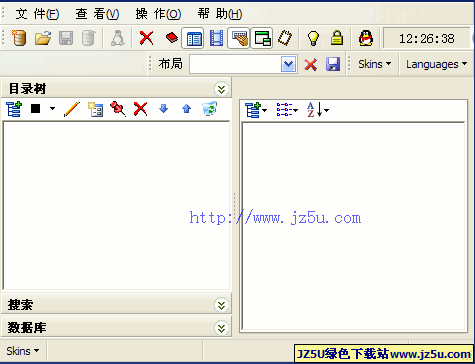Click empty directory tree list area
This screenshot has width=475, height=364.
pos(116,206)
